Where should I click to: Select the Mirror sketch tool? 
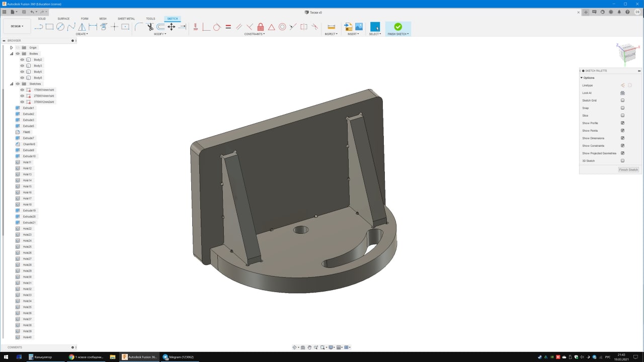coord(82,27)
